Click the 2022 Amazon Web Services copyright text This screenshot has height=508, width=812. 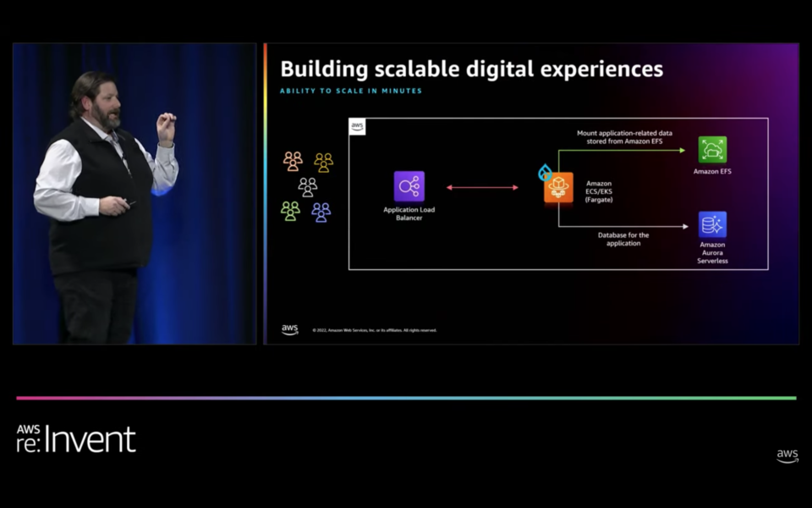click(375, 330)
